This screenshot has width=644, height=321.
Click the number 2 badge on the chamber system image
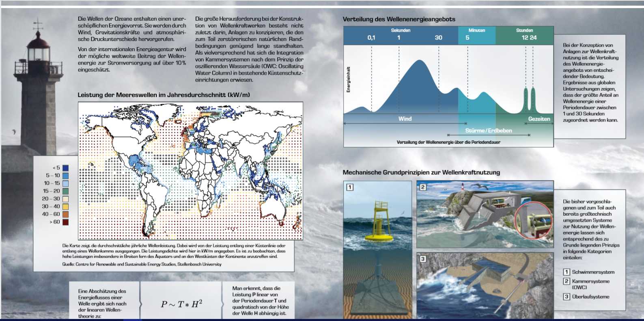pos(423,187)
